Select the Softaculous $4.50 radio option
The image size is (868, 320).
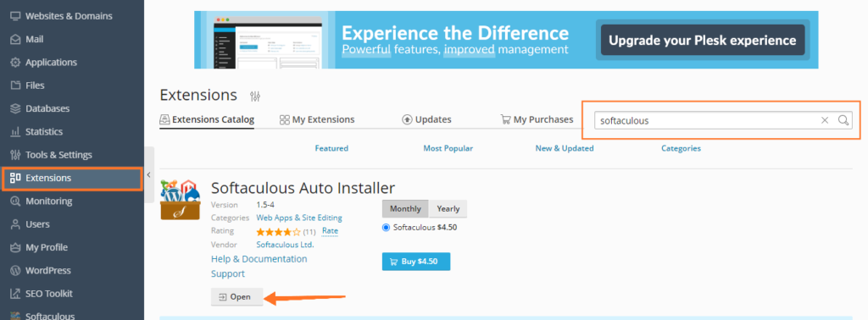point(386,227)
